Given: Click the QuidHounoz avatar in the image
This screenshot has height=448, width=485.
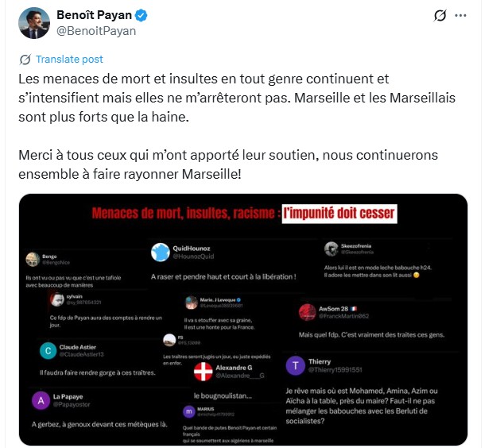Looking at the screenshot, I should 160,253.
